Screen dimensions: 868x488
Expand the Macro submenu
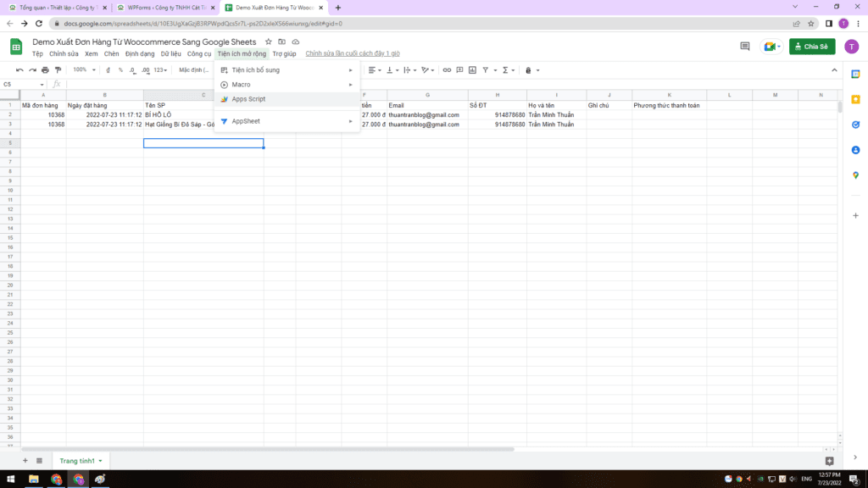click(287, 85)
